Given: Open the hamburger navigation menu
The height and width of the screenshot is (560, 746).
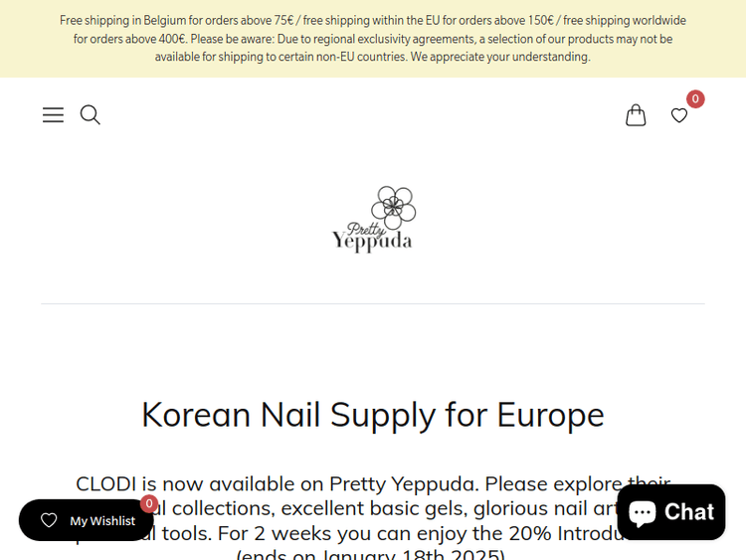Looking at the screenshot, I should [53, 115].
